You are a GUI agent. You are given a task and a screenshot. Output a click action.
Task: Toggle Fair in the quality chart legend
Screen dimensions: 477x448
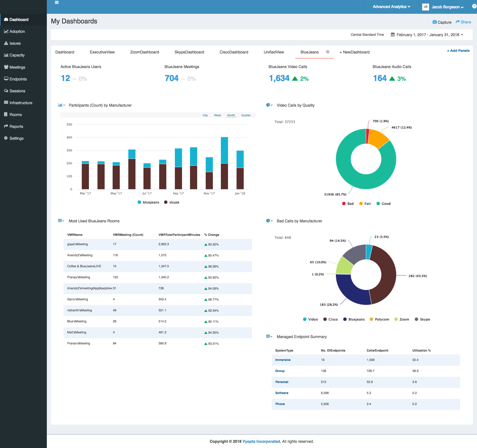pyautogui.click(x=365, y=204)
